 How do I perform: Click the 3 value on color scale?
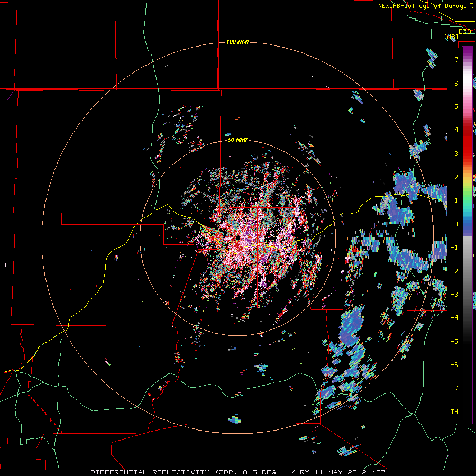click(456, 153)
